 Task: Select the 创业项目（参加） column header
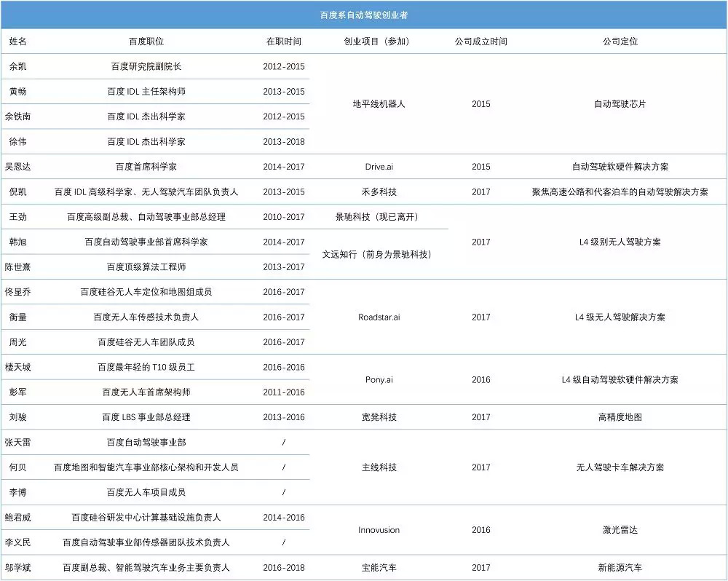[x=379, y=41]
